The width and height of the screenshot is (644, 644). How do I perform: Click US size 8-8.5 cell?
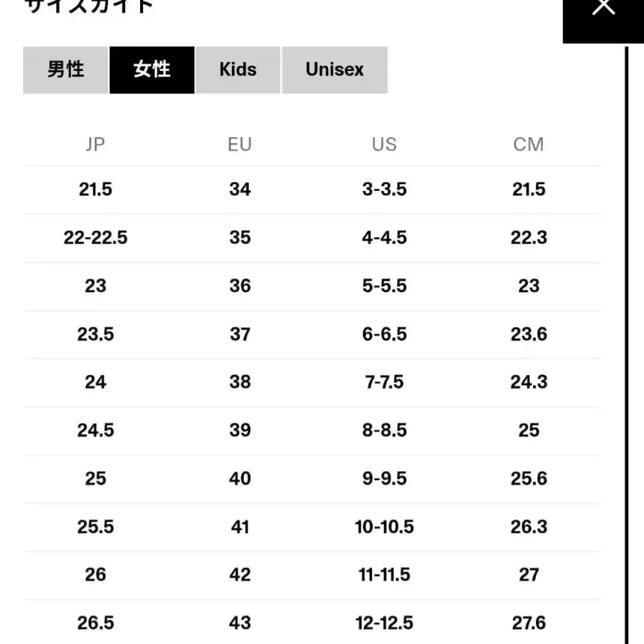coord(385,430)
